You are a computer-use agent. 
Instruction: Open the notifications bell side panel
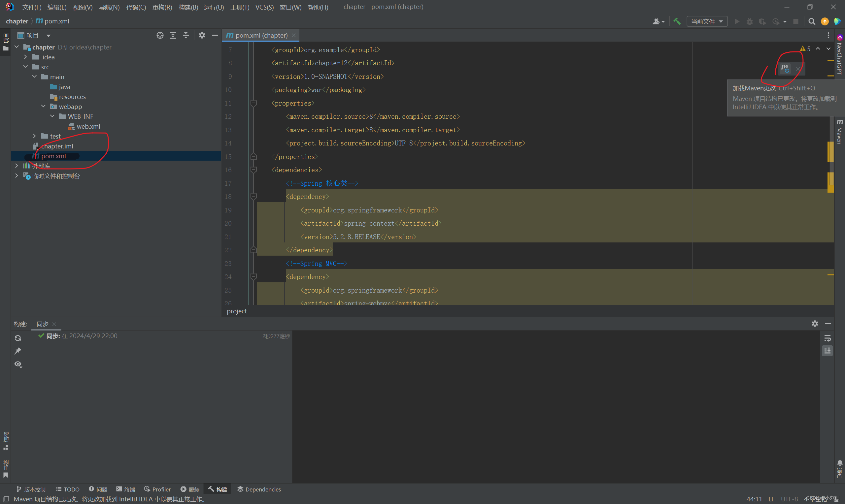tap(840, 469)
